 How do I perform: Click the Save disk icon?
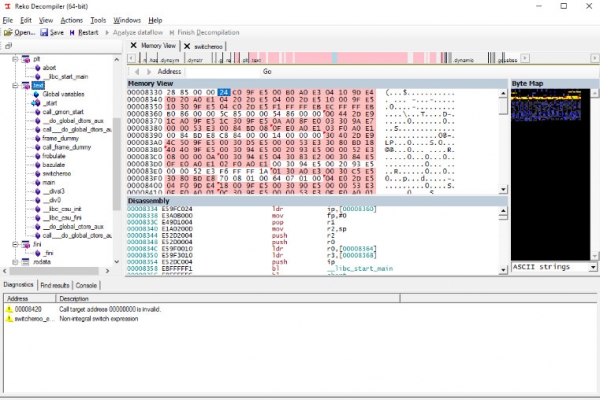[44, 32]
